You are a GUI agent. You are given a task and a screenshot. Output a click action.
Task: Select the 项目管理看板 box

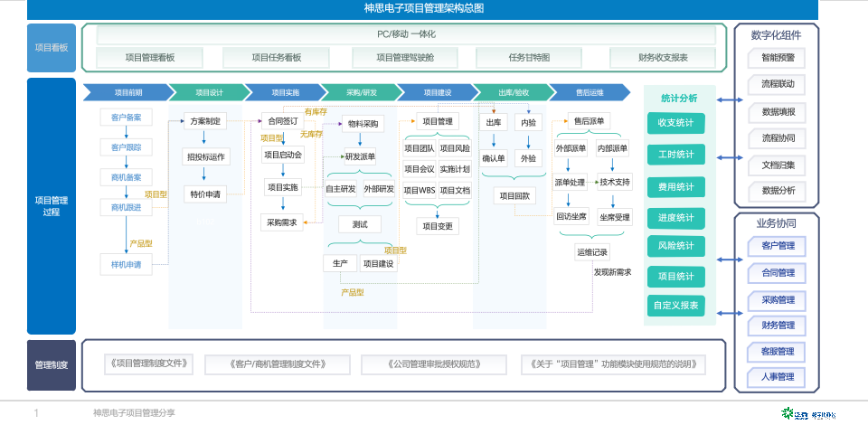[149, 58]
